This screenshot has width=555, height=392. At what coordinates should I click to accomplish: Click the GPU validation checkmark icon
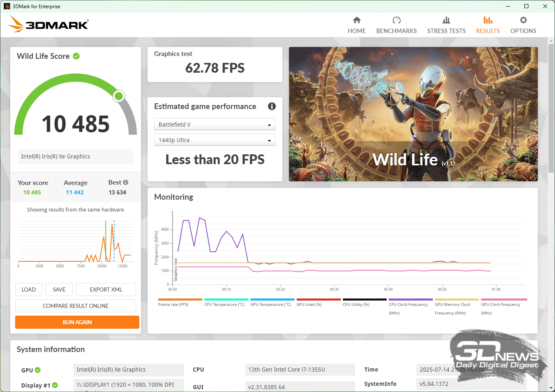(38, 370)
